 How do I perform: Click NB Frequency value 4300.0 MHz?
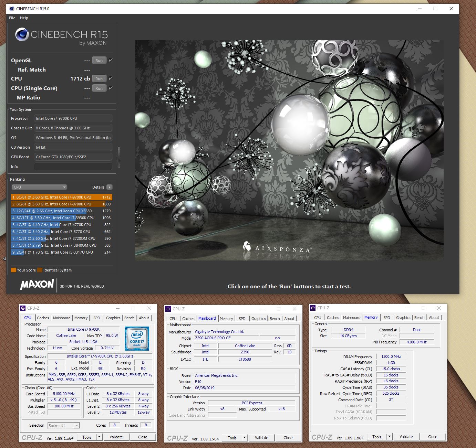(416, 342)
